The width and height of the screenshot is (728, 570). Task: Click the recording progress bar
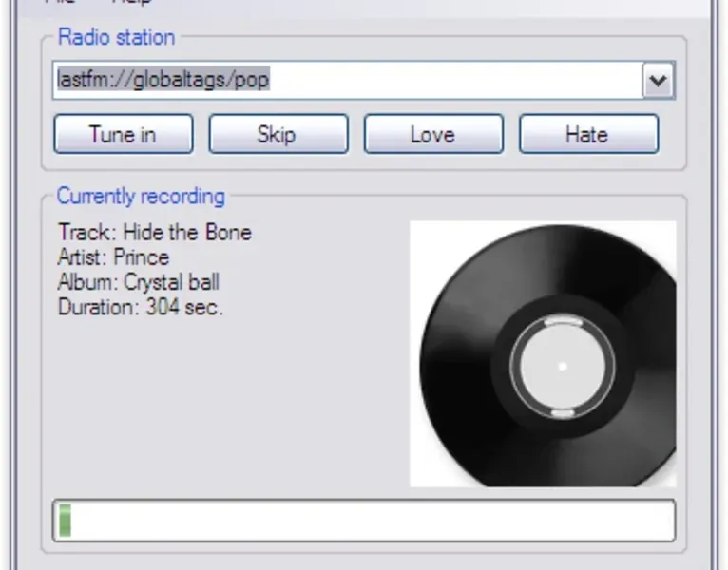point(364,521)
